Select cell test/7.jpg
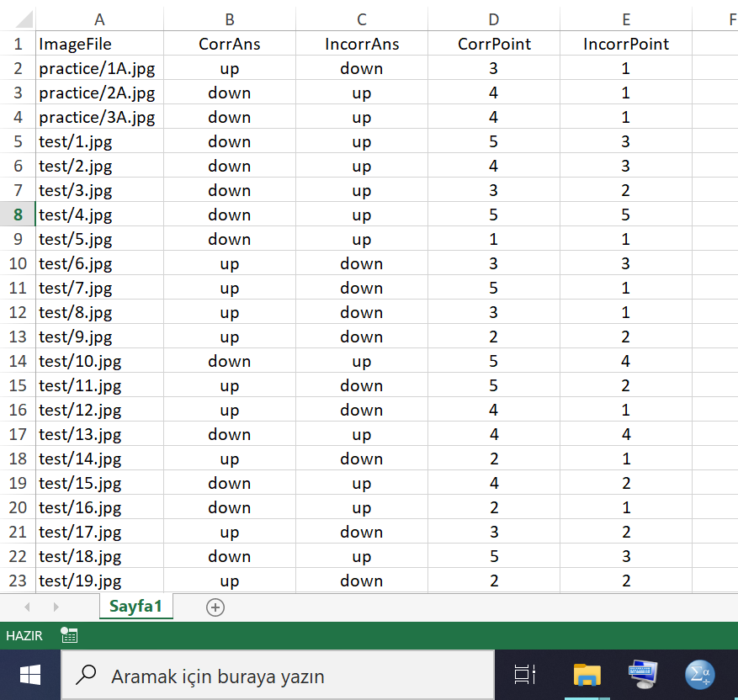The height and width of the screenshot is (700, 738). 99,288
